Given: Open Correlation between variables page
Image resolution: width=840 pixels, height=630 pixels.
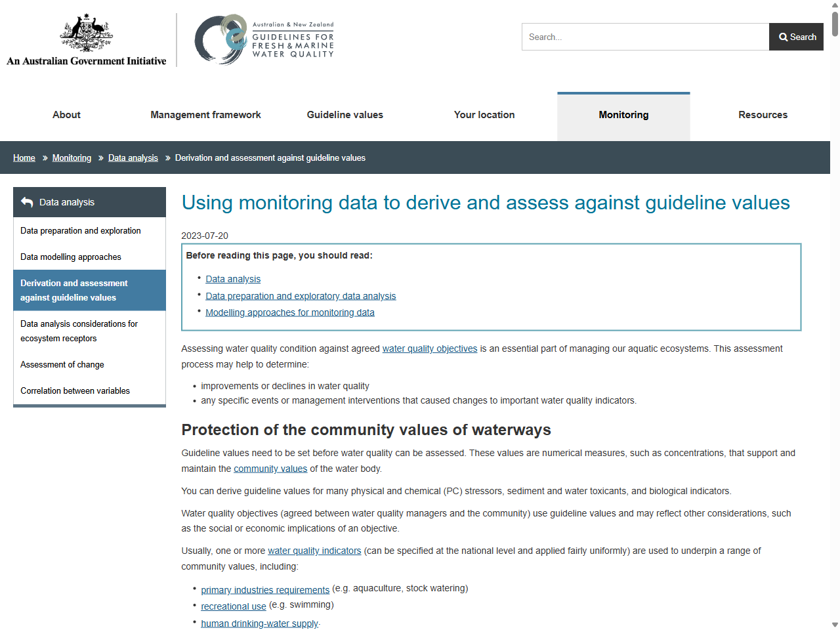Looking at the screenshot, I should [75, 390].
